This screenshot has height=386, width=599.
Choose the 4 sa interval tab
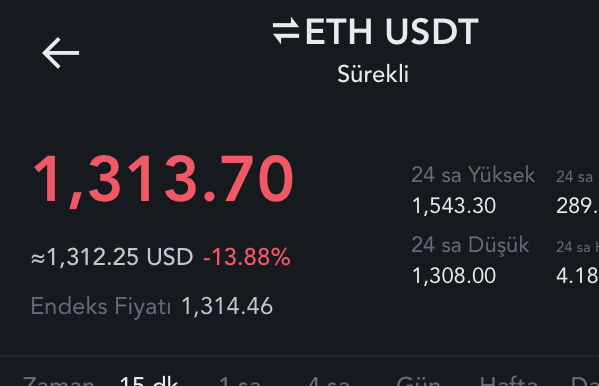point(329,380)
